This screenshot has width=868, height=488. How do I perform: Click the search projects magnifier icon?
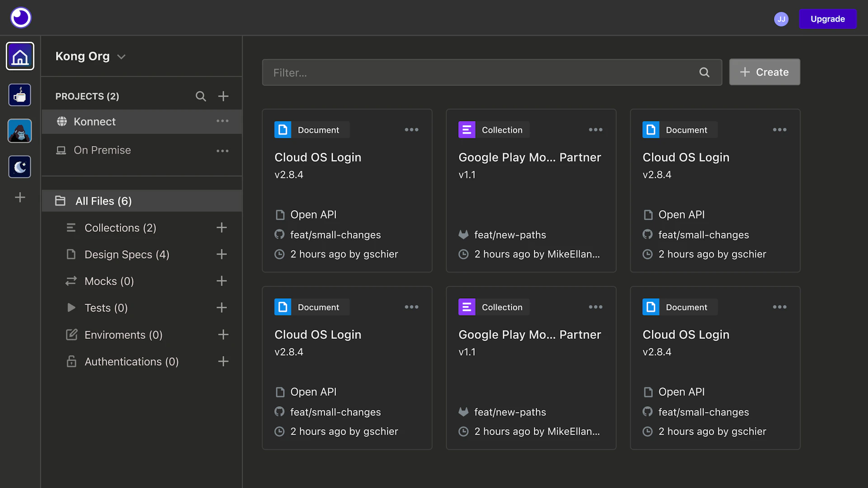(201, 96)
